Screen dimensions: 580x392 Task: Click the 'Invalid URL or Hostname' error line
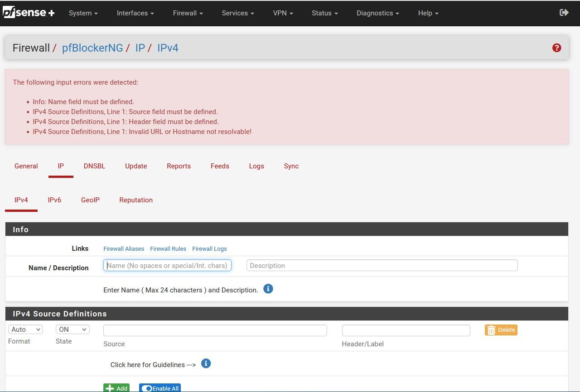pos(142,132)
